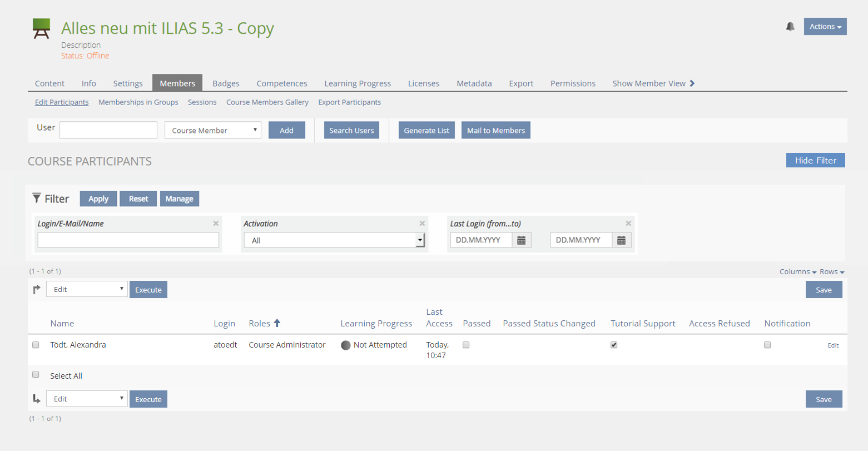Open the Export Participants sub-tab
868x451 pixels.
[349, 102]
